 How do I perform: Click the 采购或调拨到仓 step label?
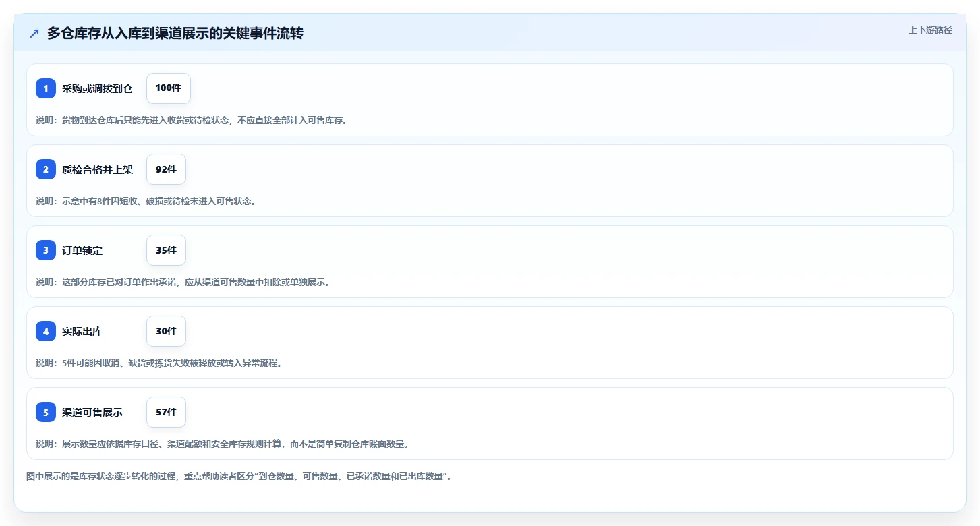pos(97,88)
